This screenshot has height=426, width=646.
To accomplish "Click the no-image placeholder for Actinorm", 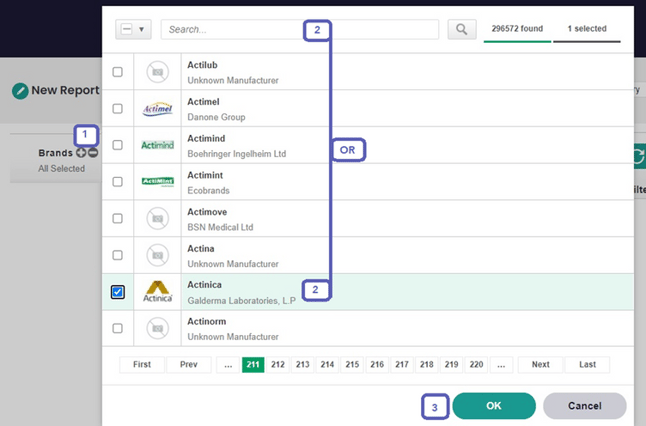I will (x=157, y=328).
